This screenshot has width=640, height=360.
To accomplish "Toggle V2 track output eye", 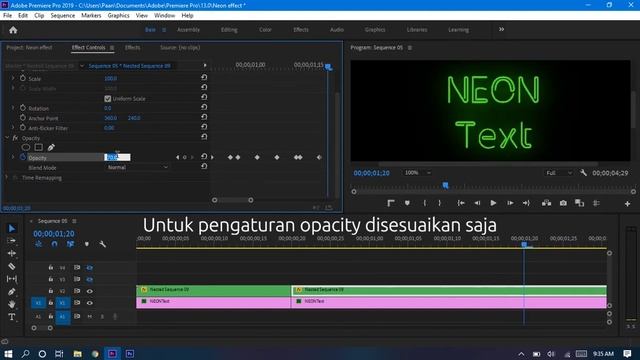I will [89, 291].
